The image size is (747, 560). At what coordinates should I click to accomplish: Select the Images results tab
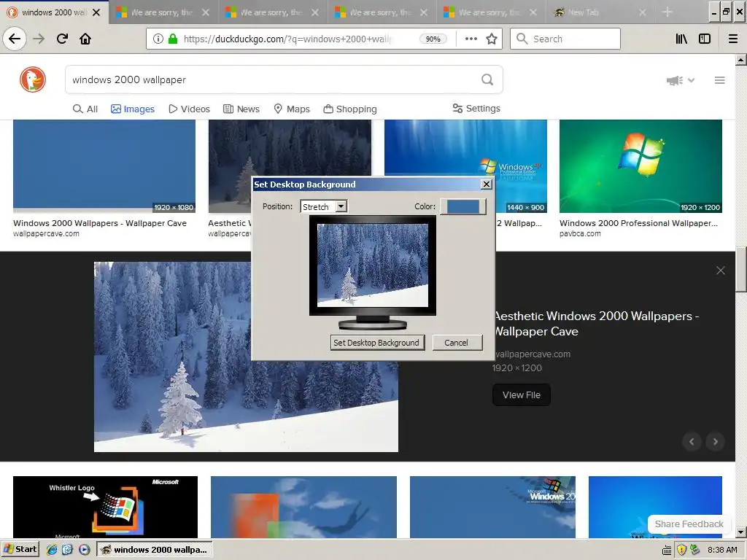click(x=133, y=109)
